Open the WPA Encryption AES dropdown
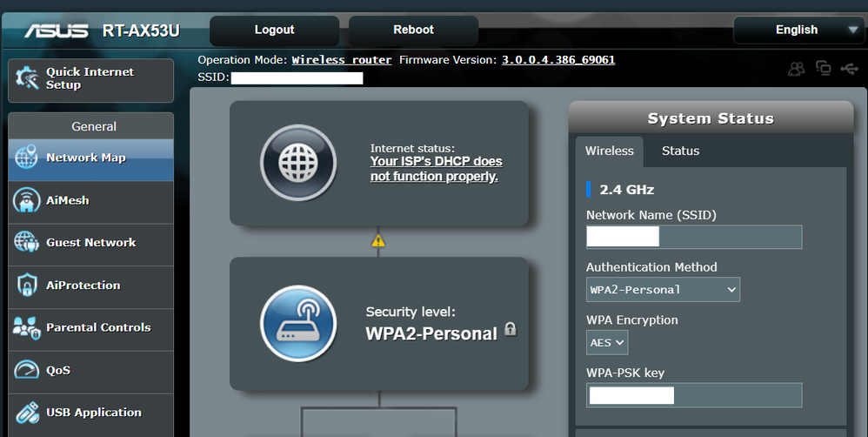 click(x=607, y=343)
